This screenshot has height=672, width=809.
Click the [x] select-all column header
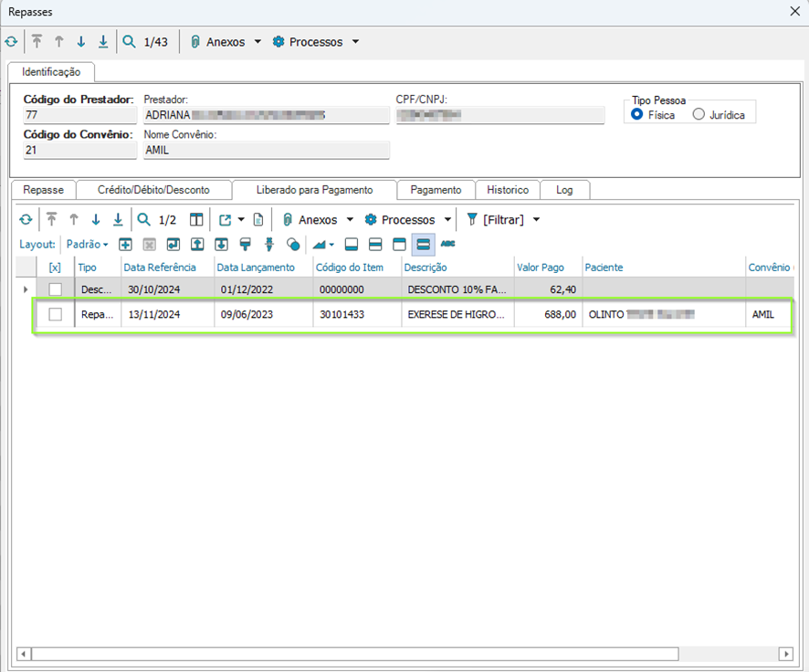coord(55,268)
